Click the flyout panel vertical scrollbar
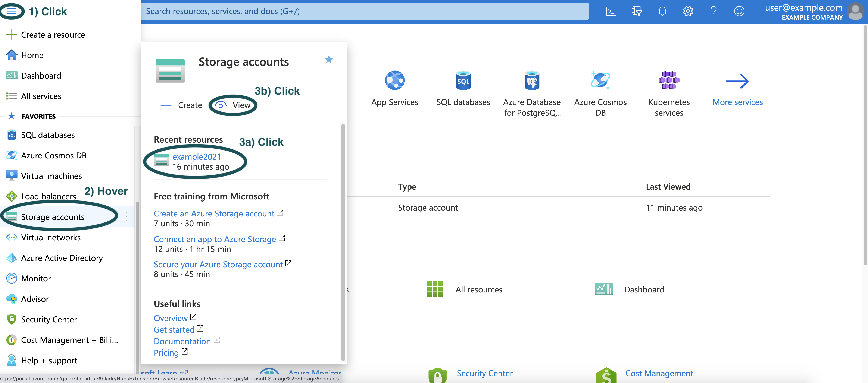The width and height of the screenshot is (868, 383). coord(343,242)
